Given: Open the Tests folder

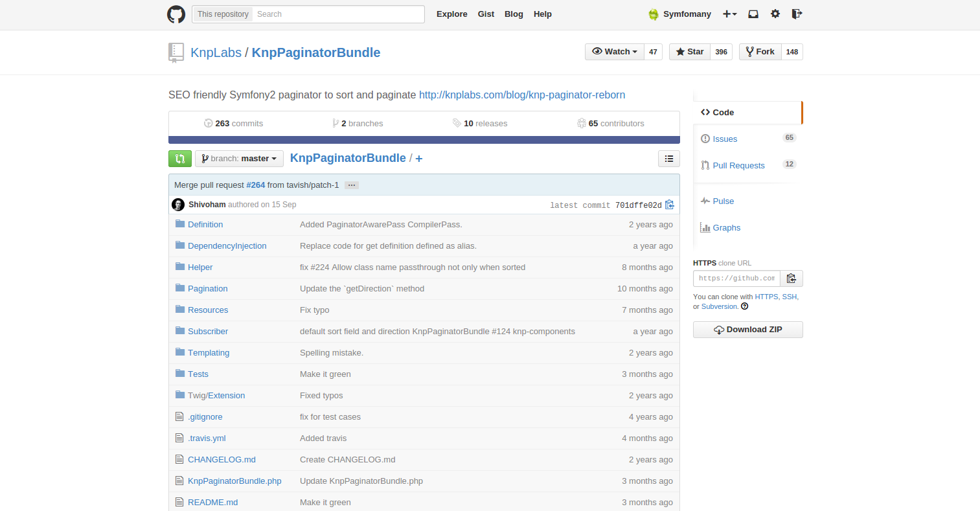Looking at the screenshot, I should (x=198, y=374).
